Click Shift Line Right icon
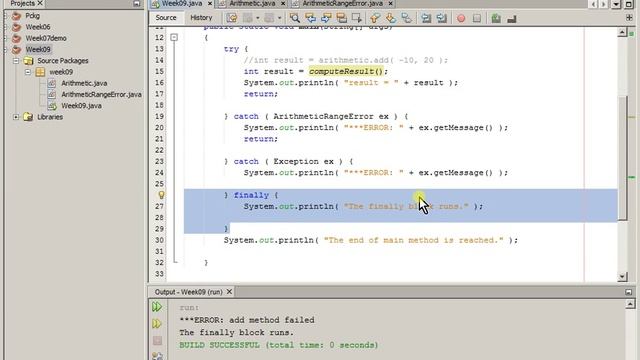This screenshot has width=640, height=360. (442, 18)
